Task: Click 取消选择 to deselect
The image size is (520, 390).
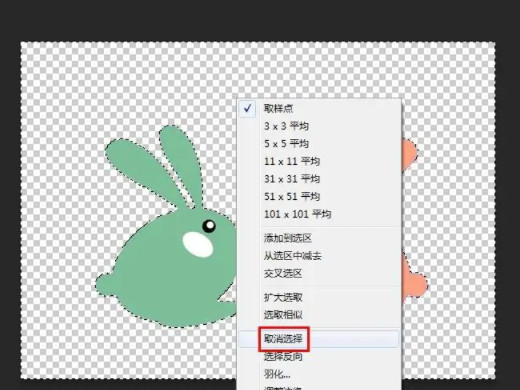Action: [319, 339]
